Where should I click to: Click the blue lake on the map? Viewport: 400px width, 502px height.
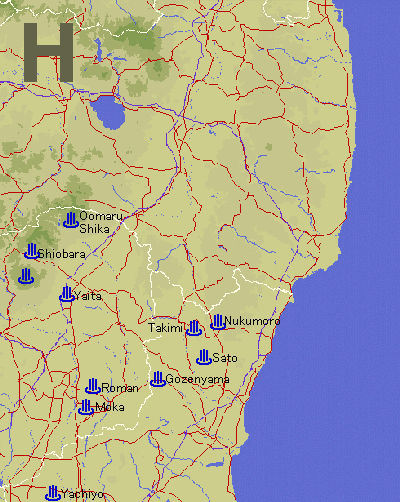(x=108, y=112)
